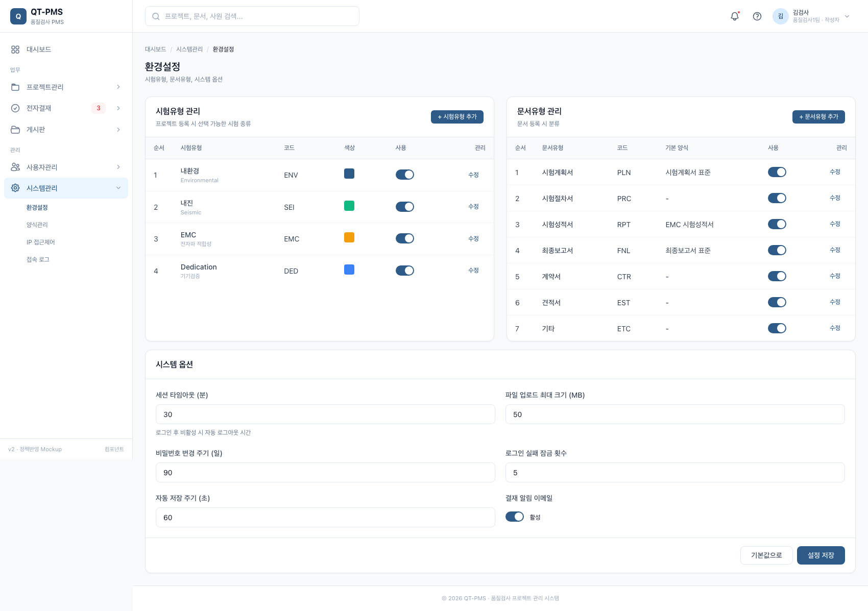Click the 게시판 folder icon
Viewport: 868px width, 611px height.
[15, 130]
